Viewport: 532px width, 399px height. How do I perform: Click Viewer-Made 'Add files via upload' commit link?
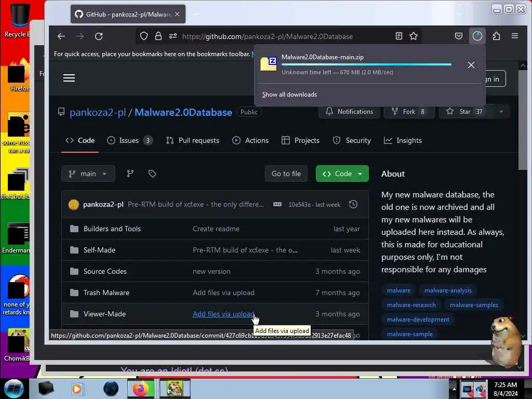(x=223, y=314)
